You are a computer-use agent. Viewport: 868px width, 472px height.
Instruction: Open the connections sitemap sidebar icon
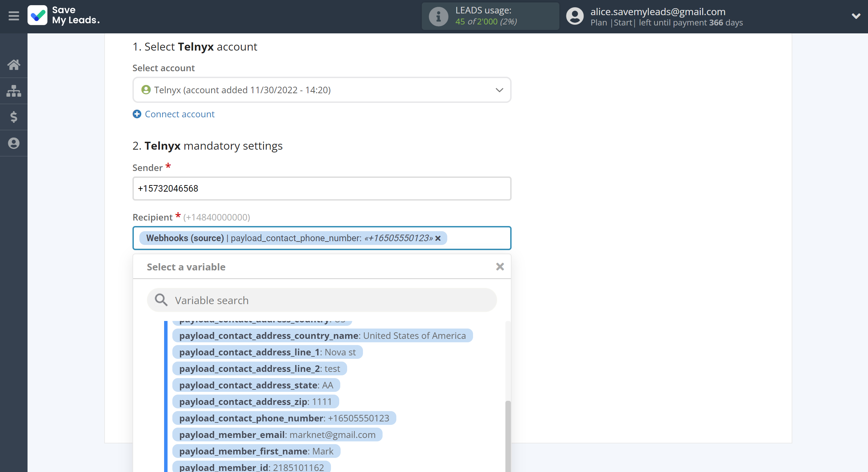[14, 91]
